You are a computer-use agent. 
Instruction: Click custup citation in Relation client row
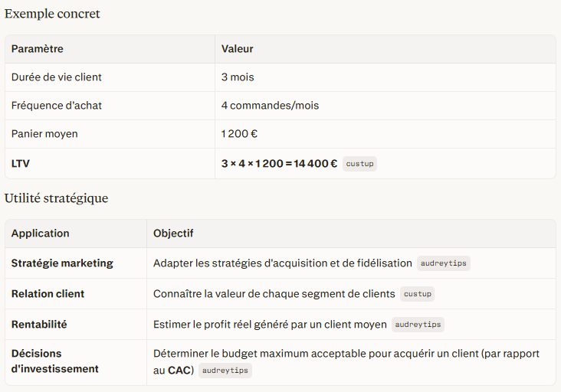click(417, 294)
